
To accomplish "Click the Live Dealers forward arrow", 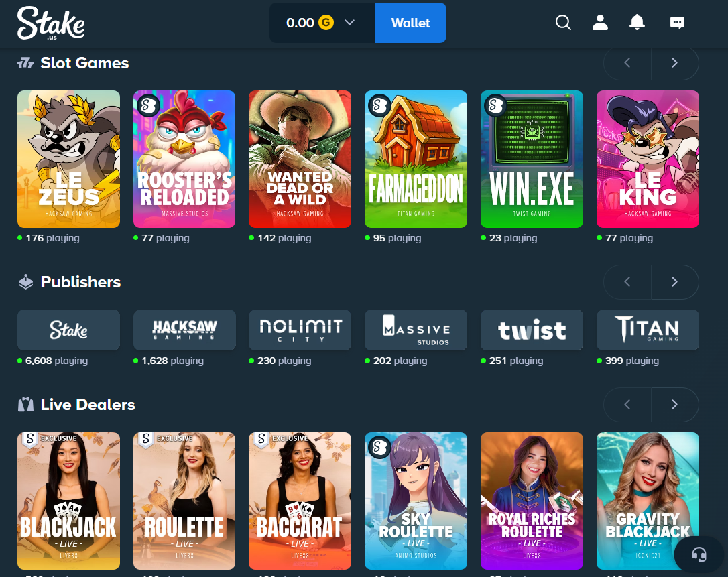I will [675, 404].
